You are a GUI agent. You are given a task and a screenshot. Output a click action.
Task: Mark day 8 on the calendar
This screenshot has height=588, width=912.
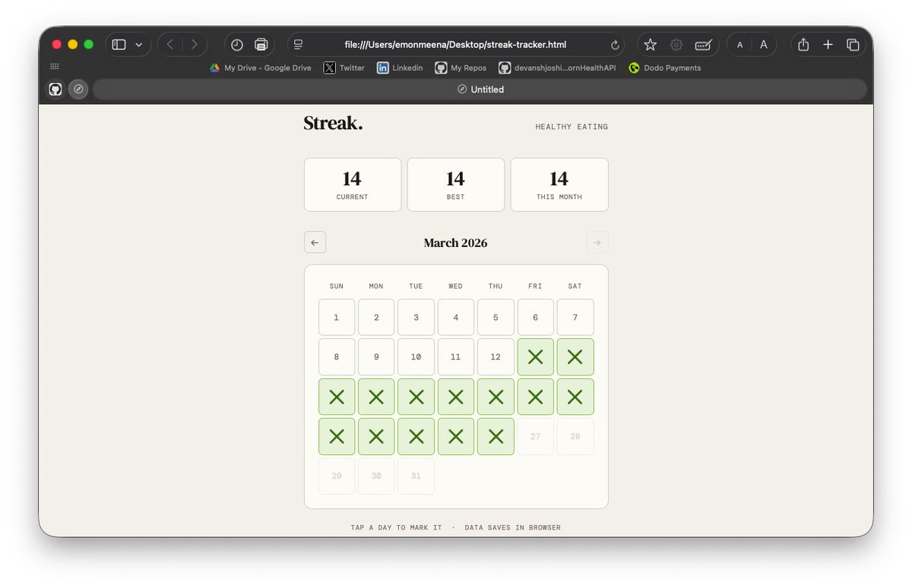pos(337,357)
